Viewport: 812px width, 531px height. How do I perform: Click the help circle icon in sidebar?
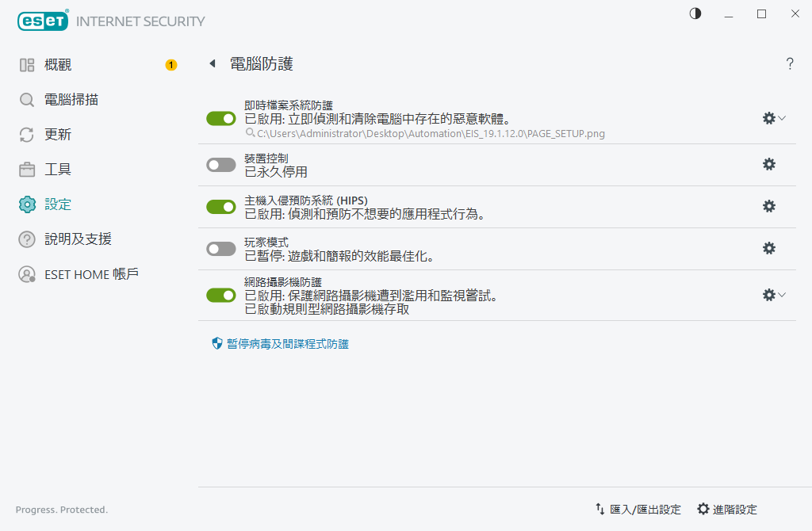click(27, 239)
